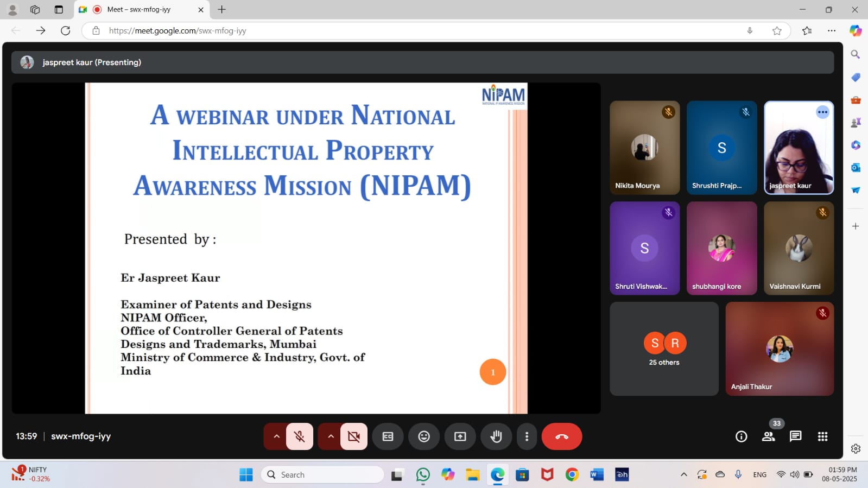Select Anjali Thakur participant tile
Screen dimensions: 868x488
(780, 349)
